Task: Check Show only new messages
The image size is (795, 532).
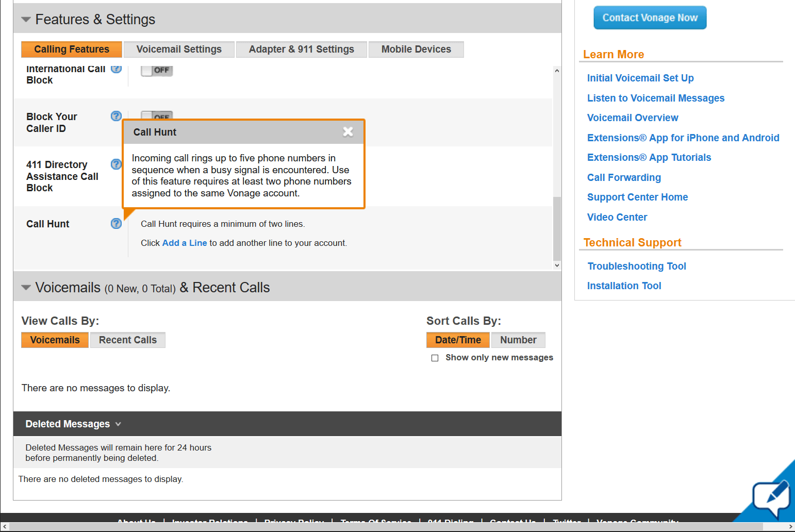Action: [435, 358]
